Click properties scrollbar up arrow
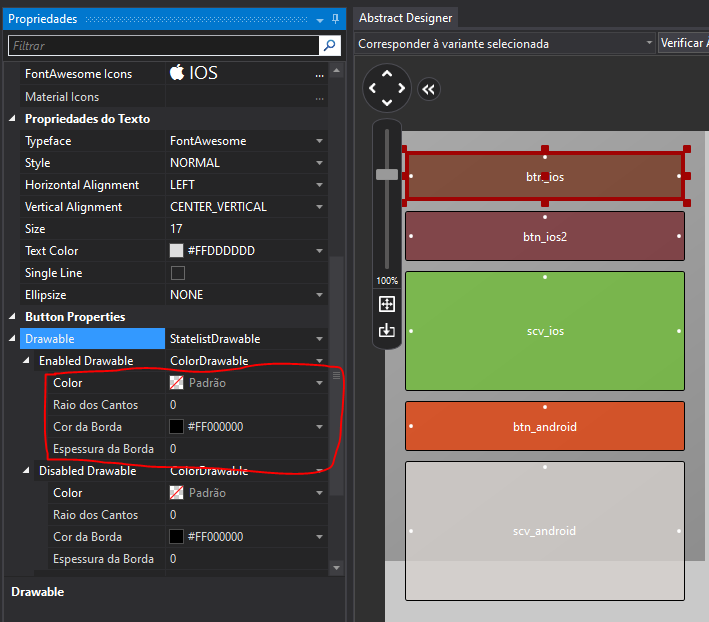 (x=336, y=71)
